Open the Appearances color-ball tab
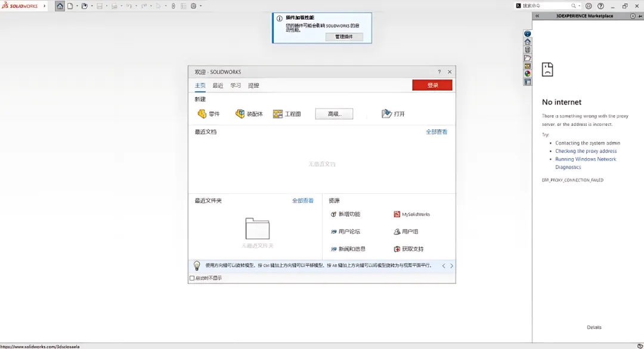 coord(527,73)
